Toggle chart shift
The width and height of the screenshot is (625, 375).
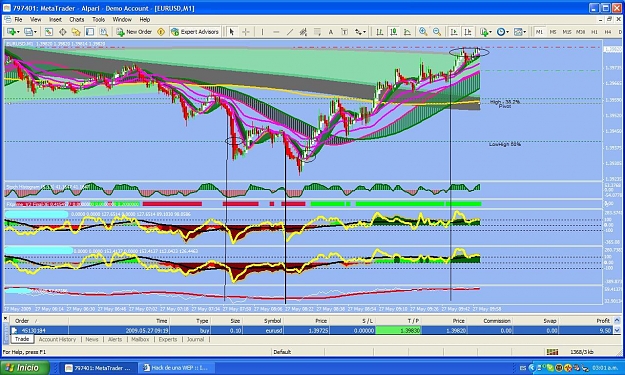coord(468,32)
